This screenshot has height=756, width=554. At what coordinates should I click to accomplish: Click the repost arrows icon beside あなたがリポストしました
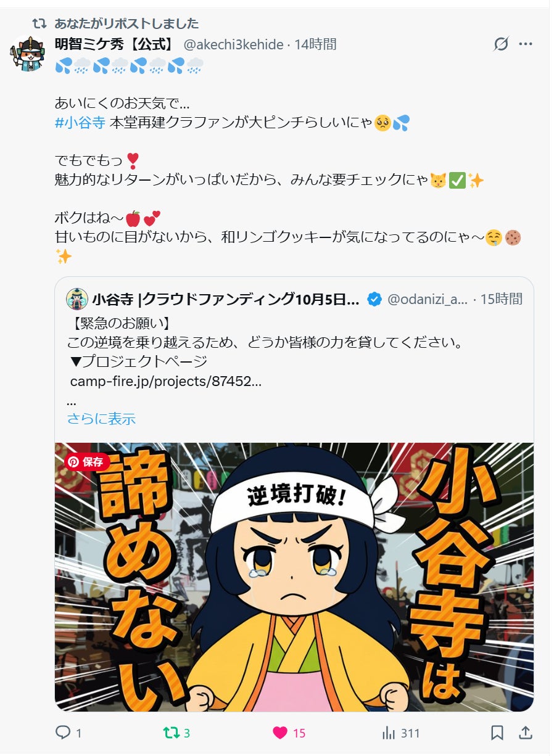[x=39, y=23]
